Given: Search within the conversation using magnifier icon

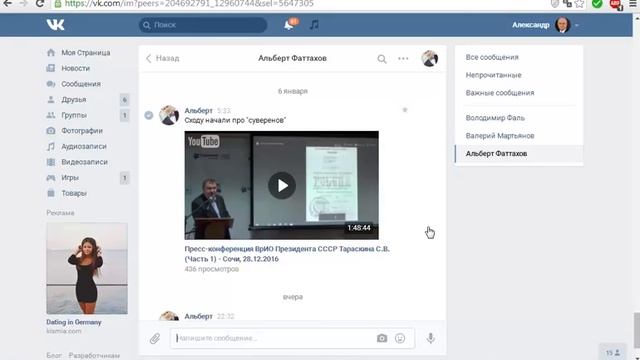Looking at the screenshot, I should [x=382, y=59].
